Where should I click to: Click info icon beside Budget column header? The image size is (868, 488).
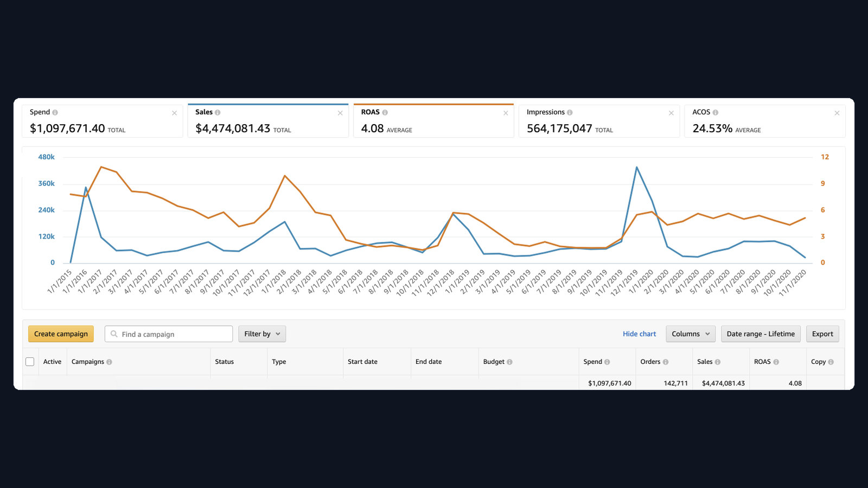point(509,362)
